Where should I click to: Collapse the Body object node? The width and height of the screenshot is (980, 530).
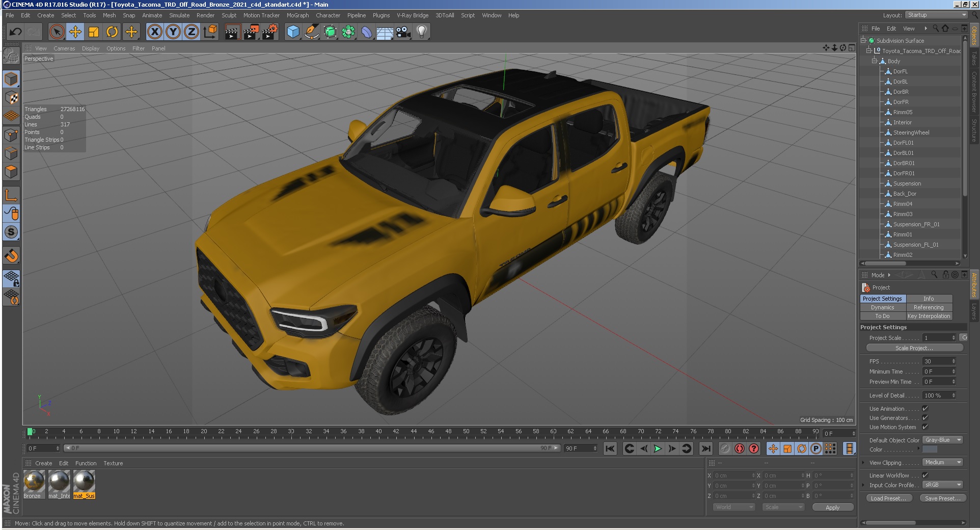tap(875, 61)
